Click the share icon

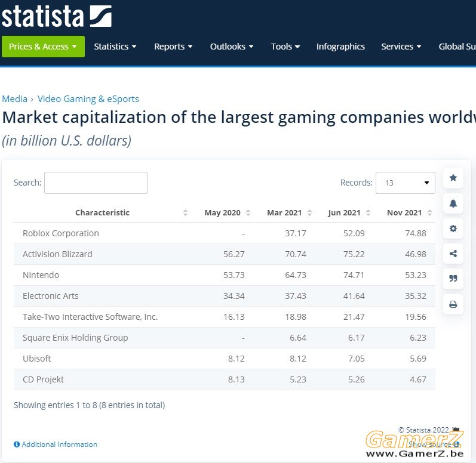tap(453, 254)
